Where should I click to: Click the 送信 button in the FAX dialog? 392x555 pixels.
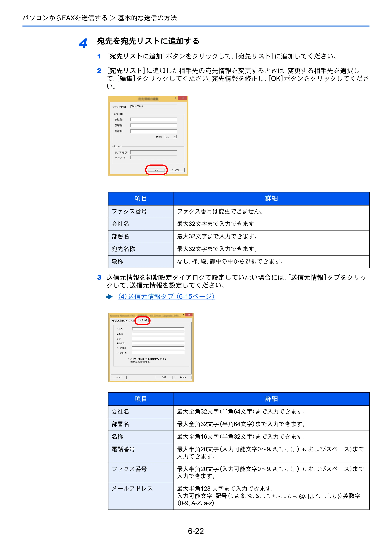tap(164, 377)
